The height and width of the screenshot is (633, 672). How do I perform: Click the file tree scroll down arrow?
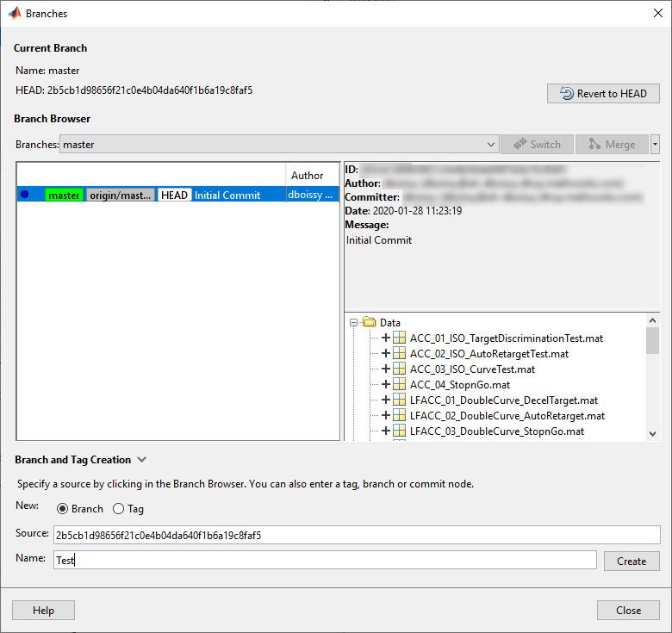tap(652, 433)
